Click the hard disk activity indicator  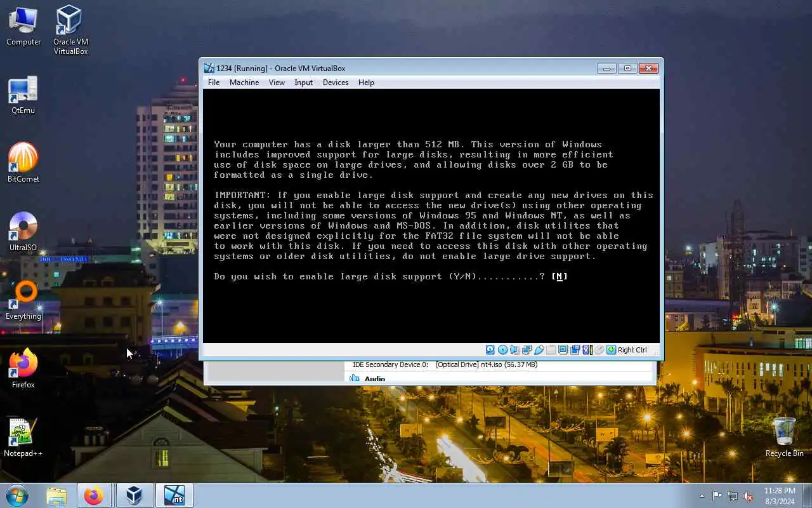click(490, 350)
